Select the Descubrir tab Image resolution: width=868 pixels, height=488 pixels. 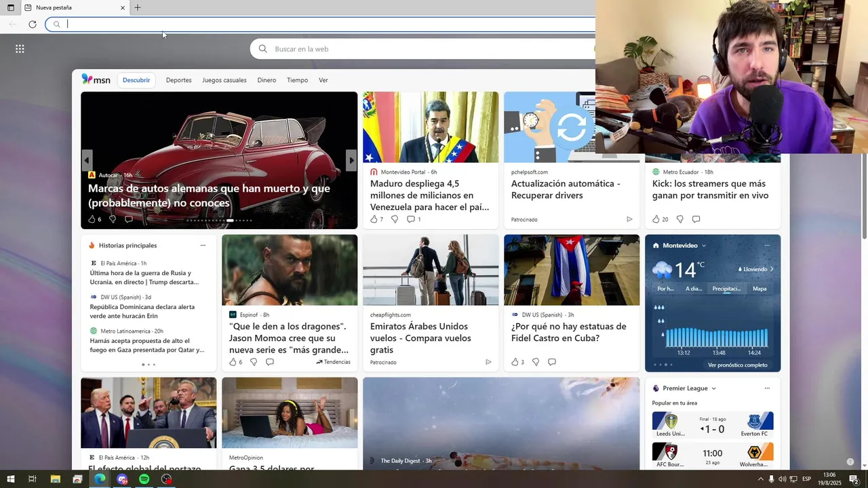pos(136,80)
